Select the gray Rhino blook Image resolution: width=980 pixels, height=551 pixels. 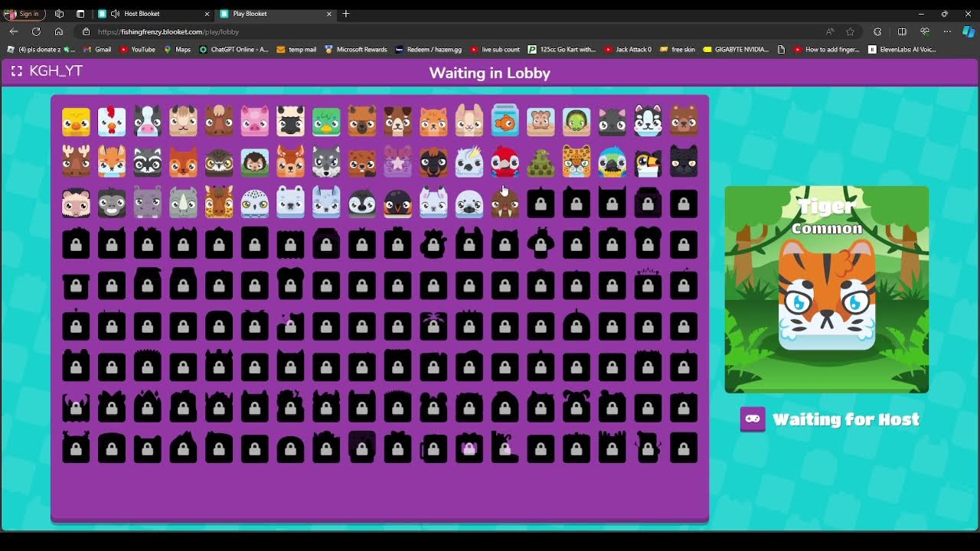pos(183,204)
